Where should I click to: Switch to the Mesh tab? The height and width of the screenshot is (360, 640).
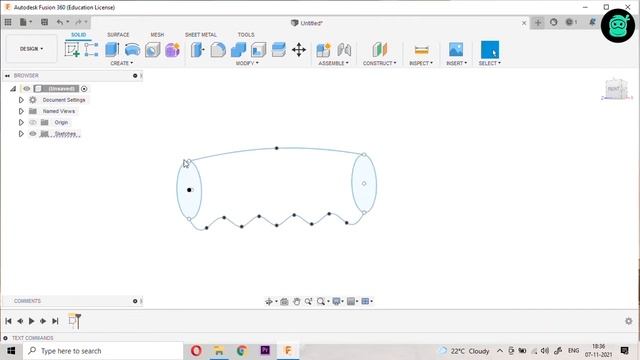(157, 35)
